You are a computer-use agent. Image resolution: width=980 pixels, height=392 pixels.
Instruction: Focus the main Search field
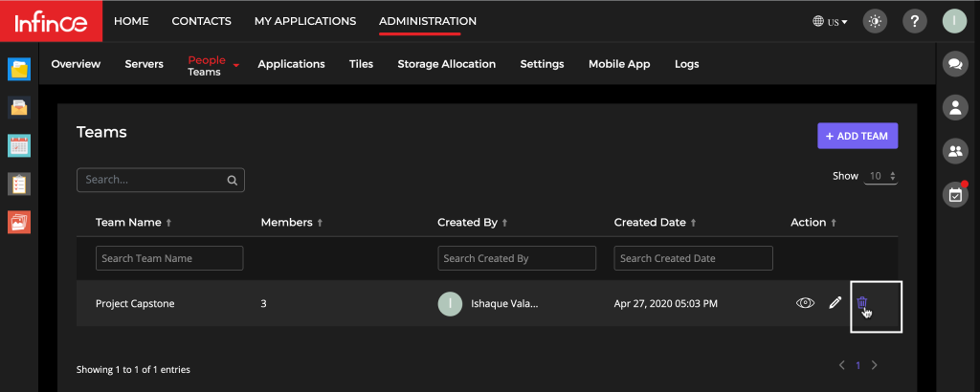[161, 180]
